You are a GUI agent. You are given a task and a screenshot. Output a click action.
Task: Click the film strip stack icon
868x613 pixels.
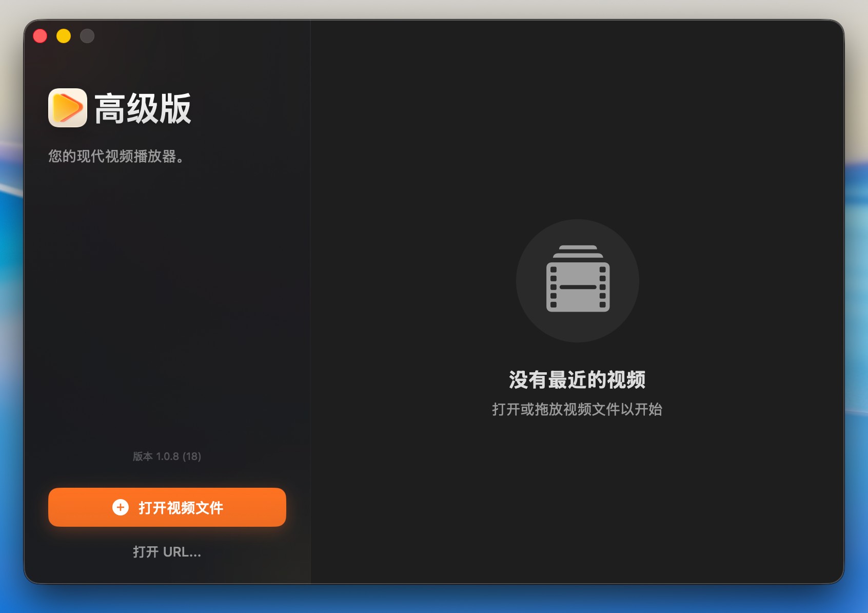[578, 279]
